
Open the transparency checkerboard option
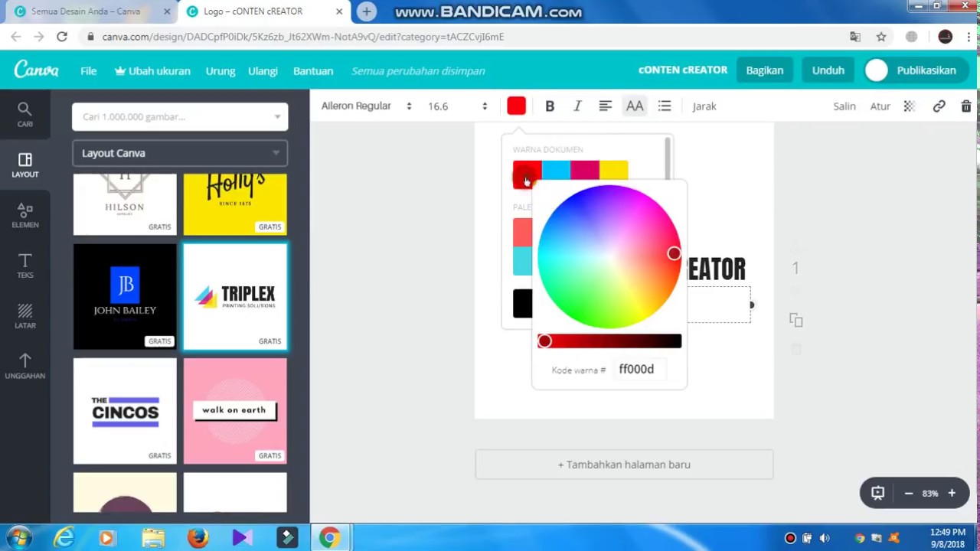click(909, 106)
